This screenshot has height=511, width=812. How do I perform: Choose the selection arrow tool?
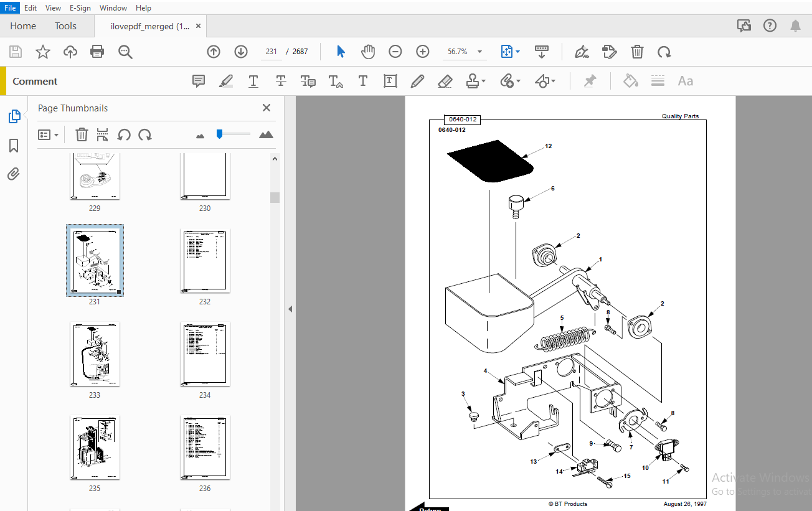pyautogui.click(x=341, y=52)
